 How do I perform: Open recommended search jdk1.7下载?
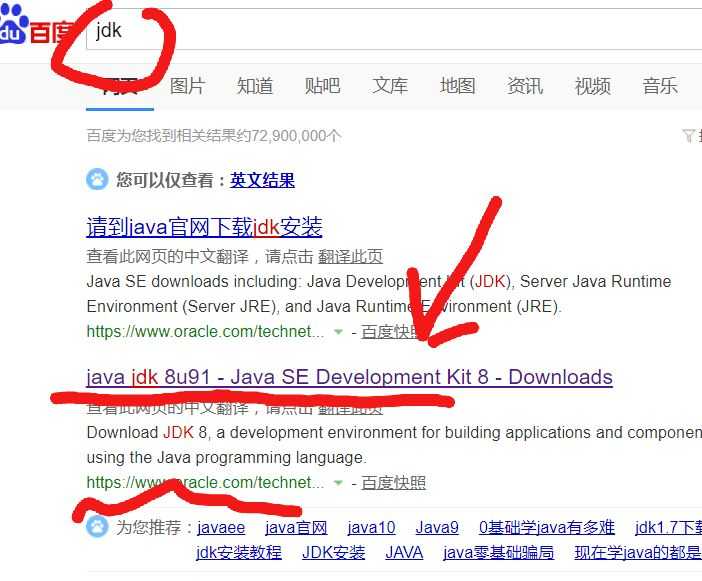(x=668, y=527)
